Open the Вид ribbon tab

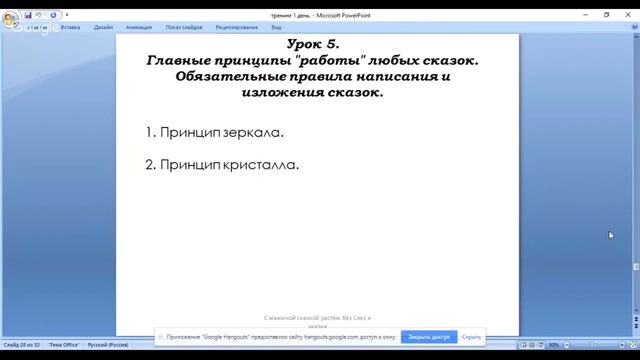[276, 27]
